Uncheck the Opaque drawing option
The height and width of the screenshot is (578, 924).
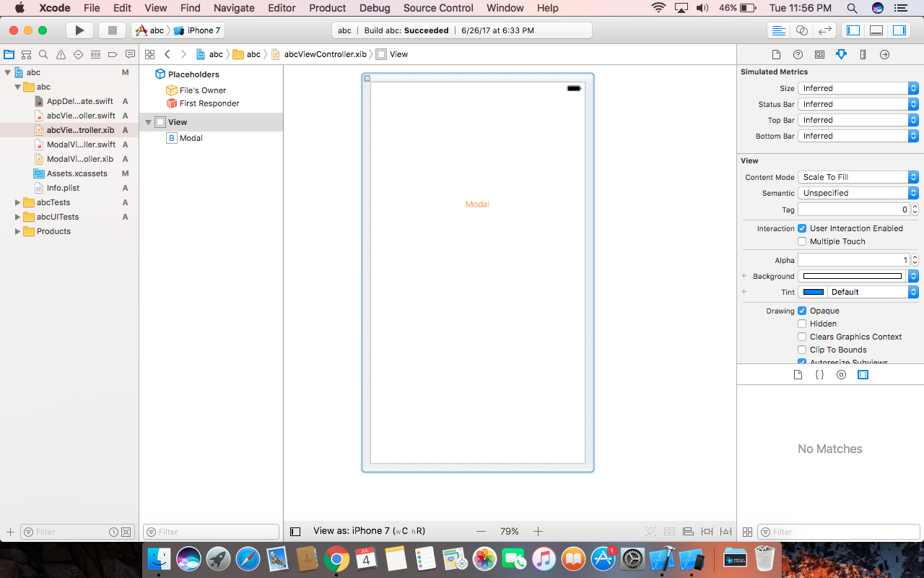tap(802, 311)
